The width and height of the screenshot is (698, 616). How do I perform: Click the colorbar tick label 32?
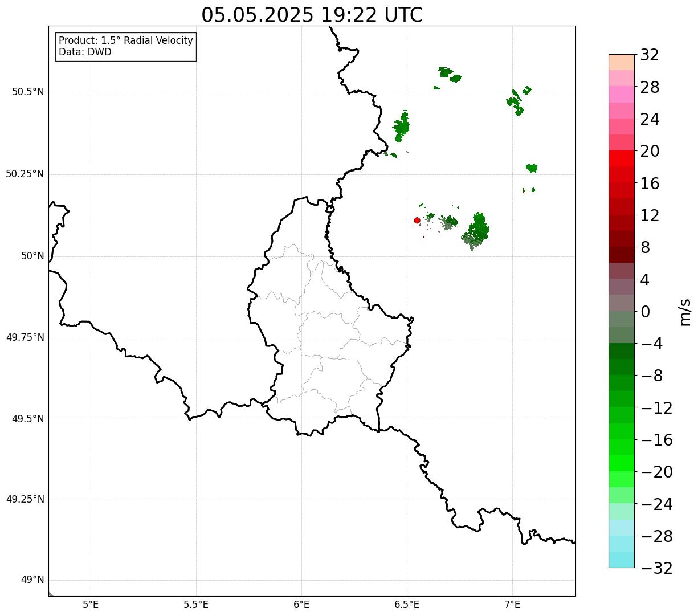point(650,55)
